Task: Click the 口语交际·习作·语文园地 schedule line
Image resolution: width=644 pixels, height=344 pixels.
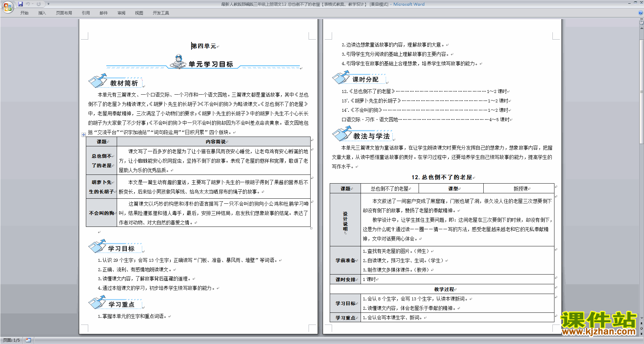Action: (425, 119)
